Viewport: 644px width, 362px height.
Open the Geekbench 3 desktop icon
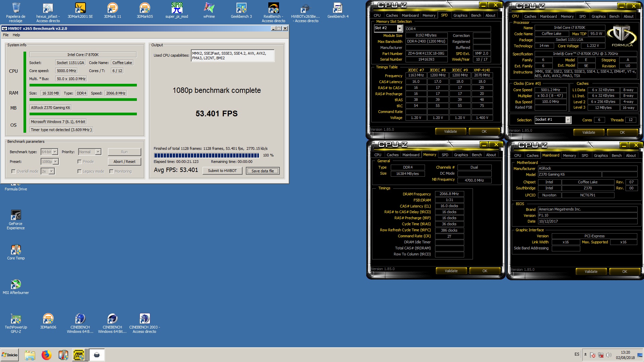[x=241, y=10]
